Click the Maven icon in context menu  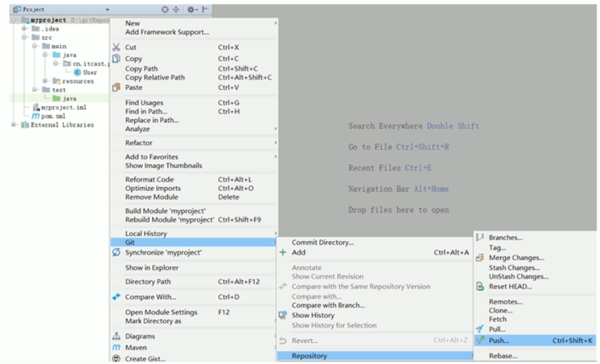(x=116, y=347)
